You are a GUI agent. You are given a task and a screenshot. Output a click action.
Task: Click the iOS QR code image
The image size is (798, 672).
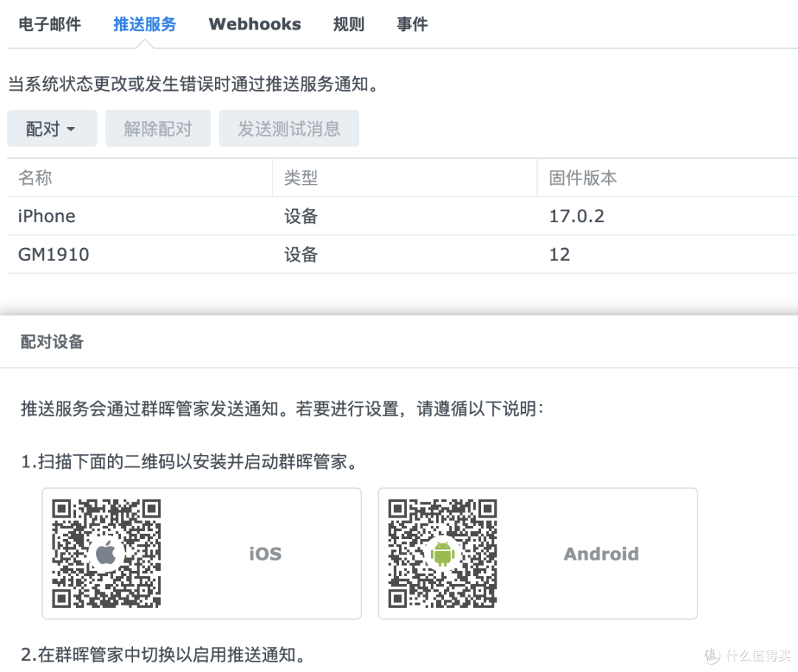(106, 553)
